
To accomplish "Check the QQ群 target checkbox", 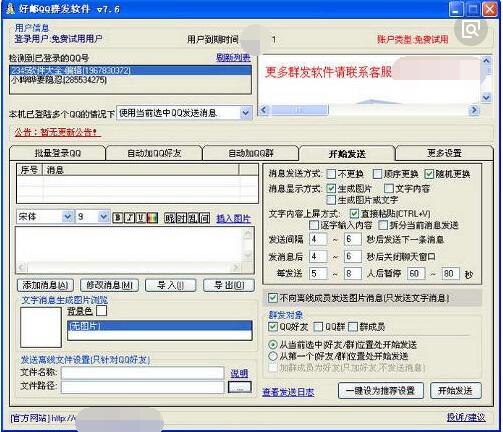I will 318,326.
